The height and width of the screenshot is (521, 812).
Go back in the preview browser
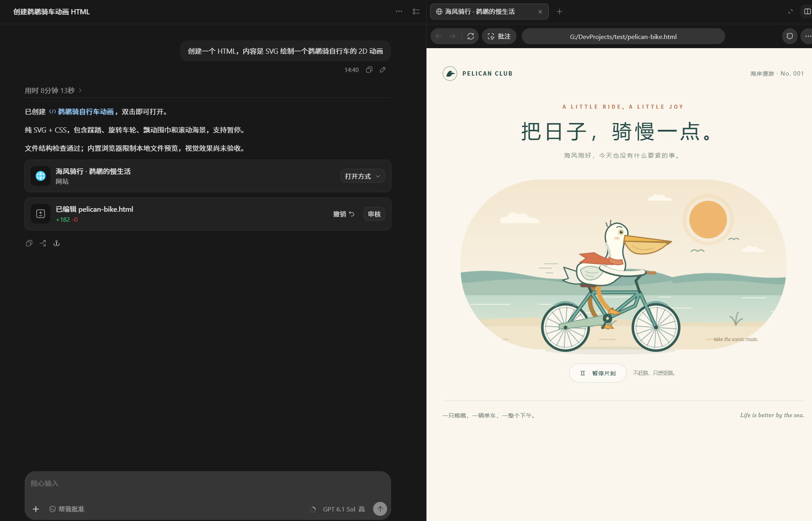pyautogui.click(x=438, y=36)
